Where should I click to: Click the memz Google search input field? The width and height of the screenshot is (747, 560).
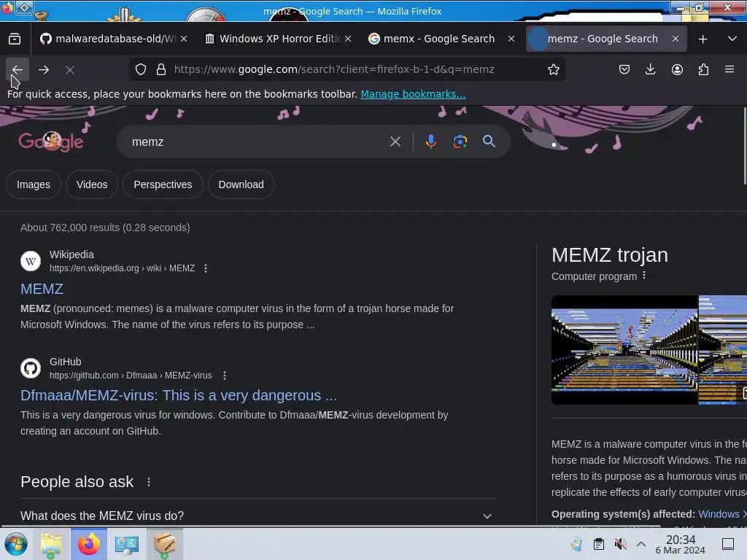click(258, 141)
